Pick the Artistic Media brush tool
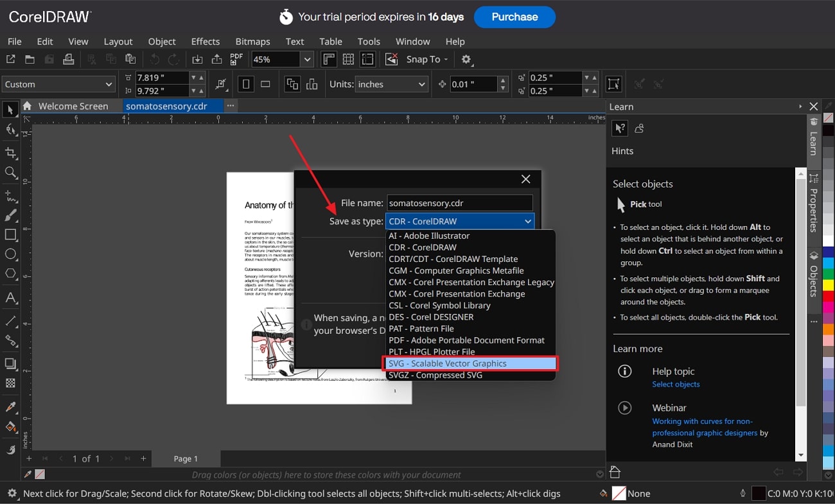835x504 pixels. [10, 215]
